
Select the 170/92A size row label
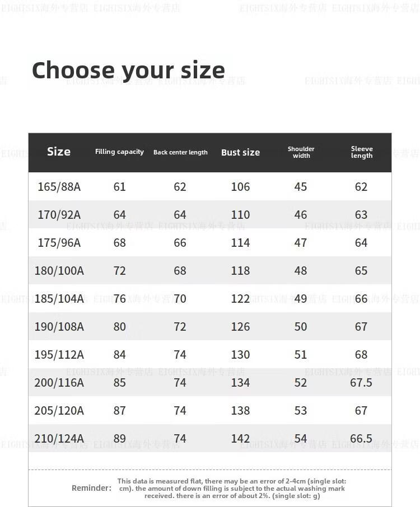(x=59, y=214)
